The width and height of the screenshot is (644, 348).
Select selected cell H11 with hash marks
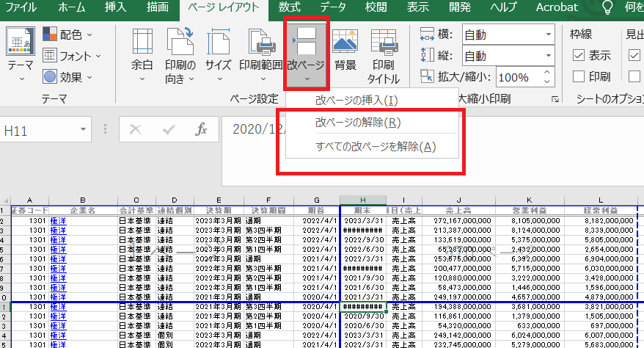click(x=362, y=306)
